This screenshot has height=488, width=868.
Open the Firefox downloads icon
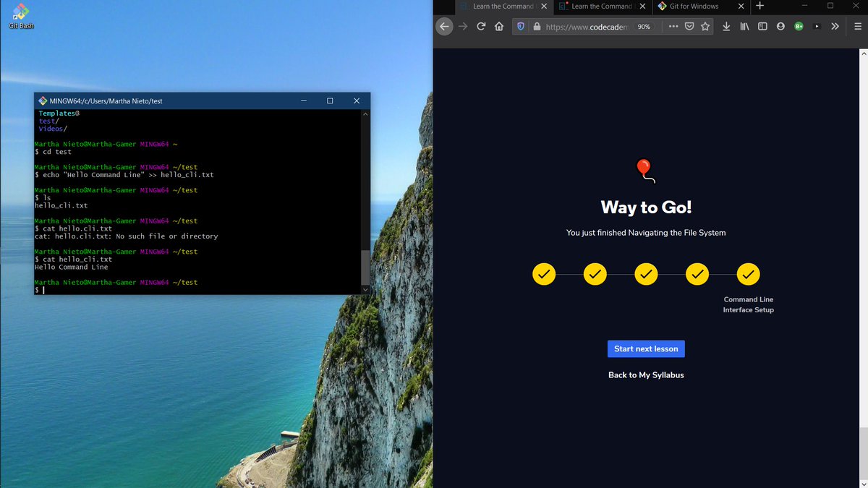click(727, 26)
